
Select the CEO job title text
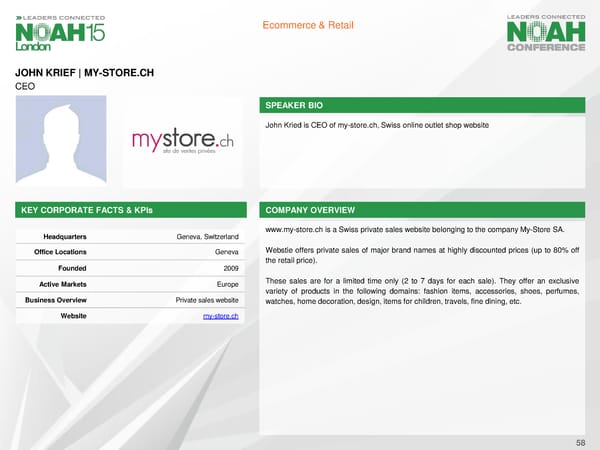tap(24, 87)
